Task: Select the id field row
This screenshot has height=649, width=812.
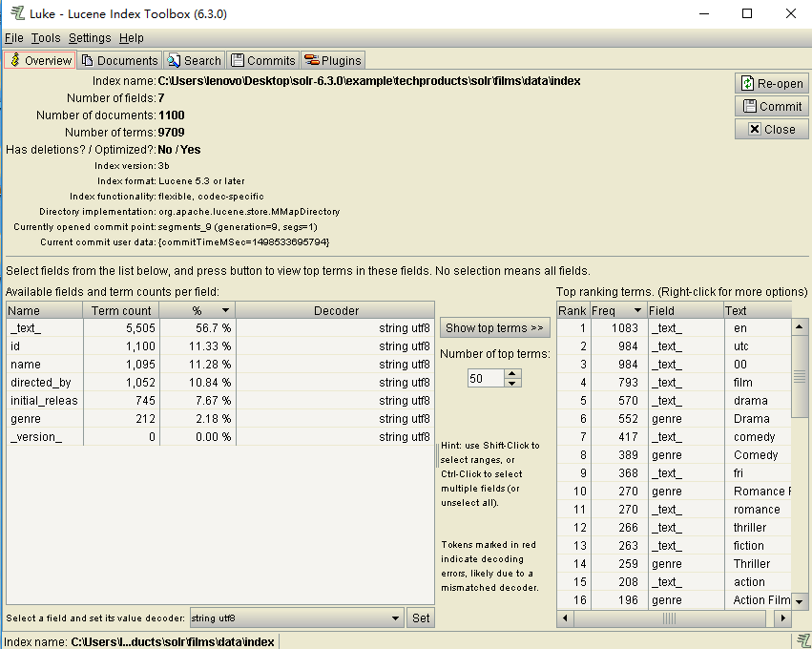Action: tap(220, 346)
